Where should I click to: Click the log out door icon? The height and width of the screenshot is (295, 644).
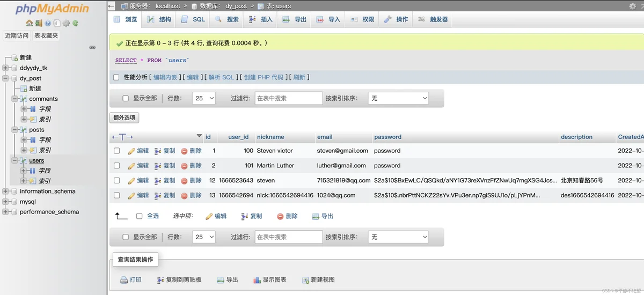pyautogui.click(x=39, y=23)
